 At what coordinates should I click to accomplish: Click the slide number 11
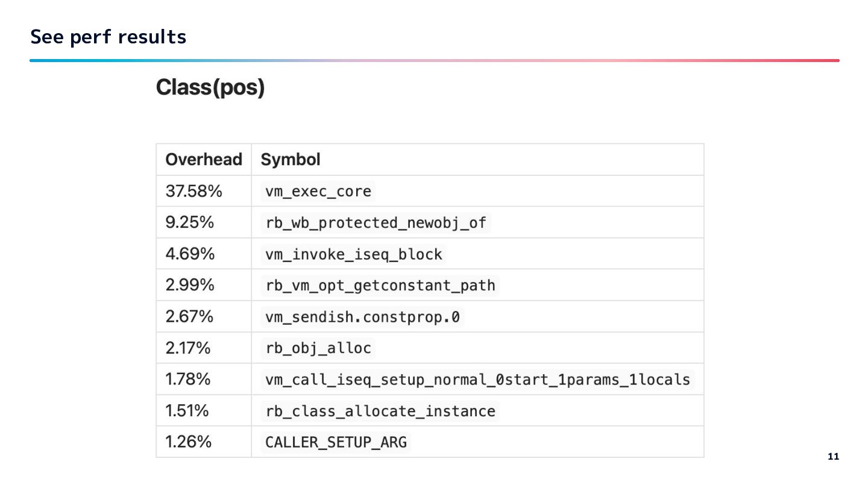coord(834,456)
